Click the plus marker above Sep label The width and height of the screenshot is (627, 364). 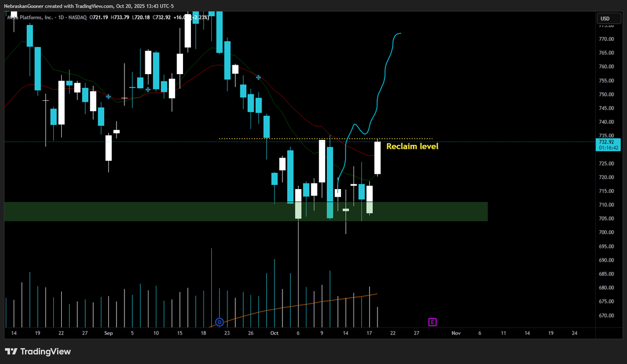[x=108, y=97]
